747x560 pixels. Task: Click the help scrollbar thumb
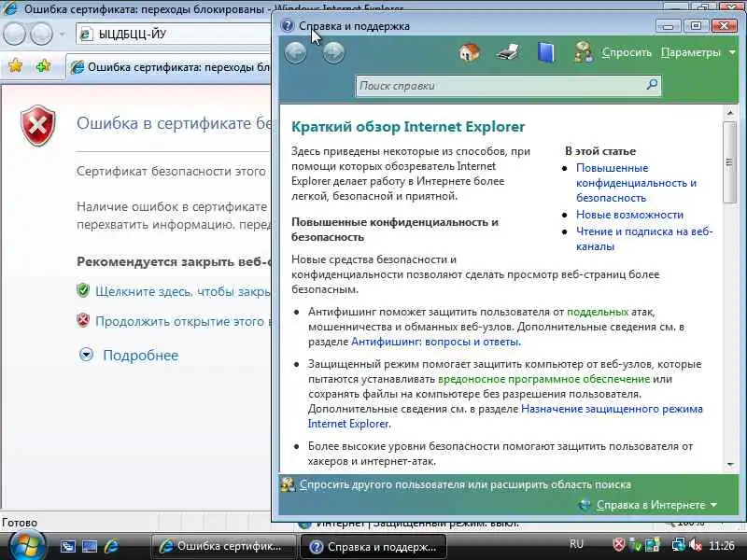[x=730, y=162]
